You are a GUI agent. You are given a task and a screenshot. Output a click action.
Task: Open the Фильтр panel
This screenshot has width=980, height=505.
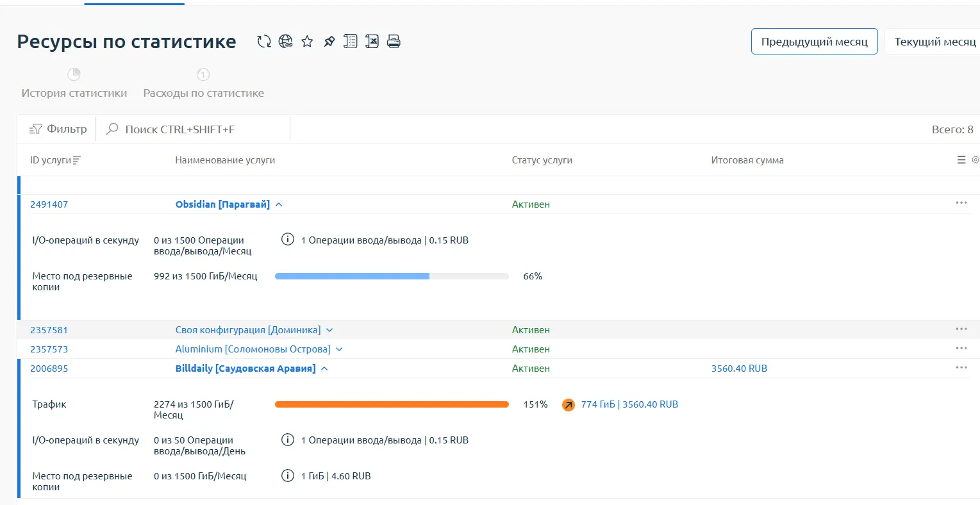58,129
